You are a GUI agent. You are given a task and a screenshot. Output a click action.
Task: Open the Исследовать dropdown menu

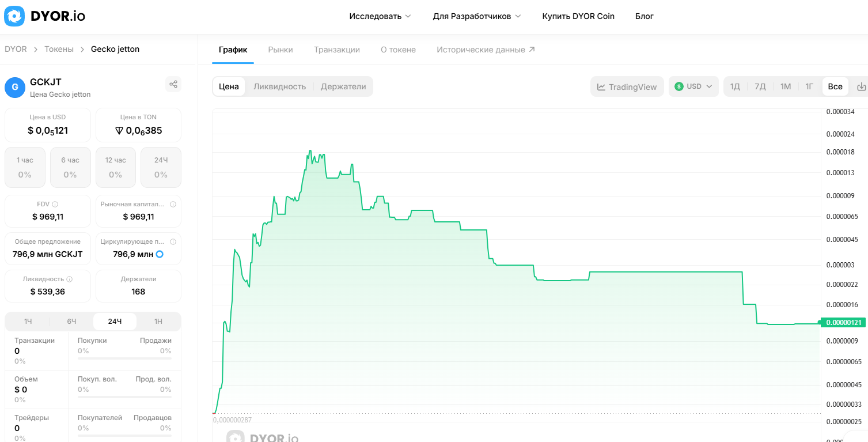tap(380, 16)
